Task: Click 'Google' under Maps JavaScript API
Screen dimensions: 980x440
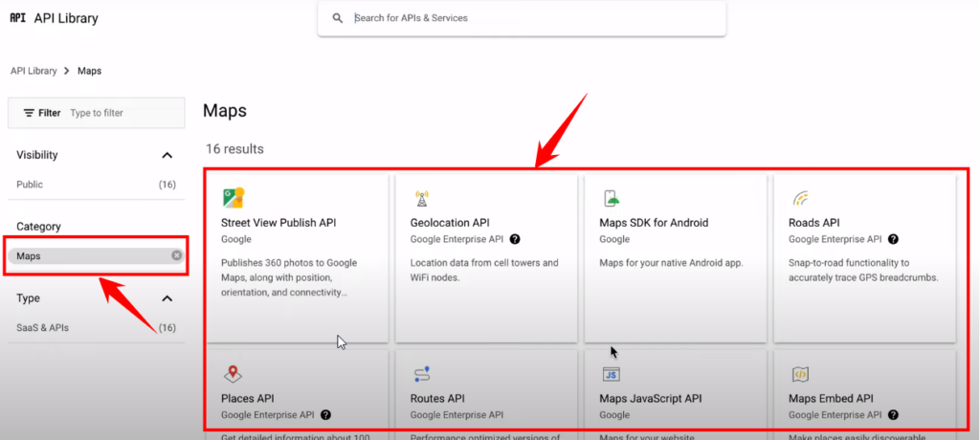Action: pyautogui.click(x=614, y=414)
